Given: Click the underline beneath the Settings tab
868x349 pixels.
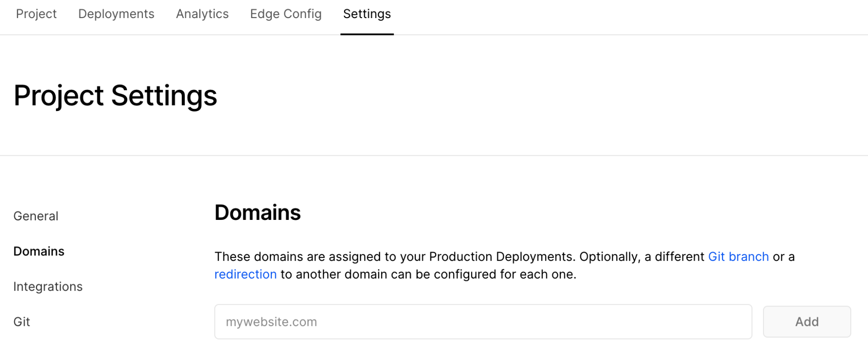Looking at the screenshot, I should (367, 34).
